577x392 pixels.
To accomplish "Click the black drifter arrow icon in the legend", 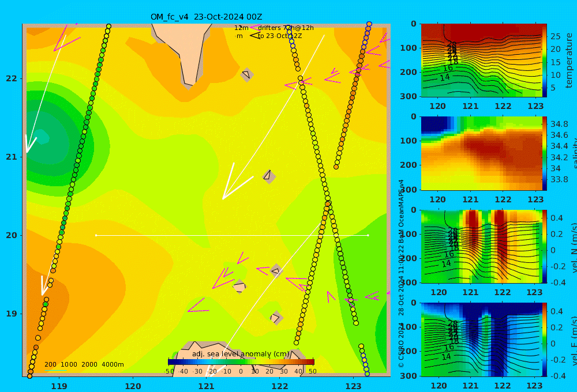I will point(254,36).
